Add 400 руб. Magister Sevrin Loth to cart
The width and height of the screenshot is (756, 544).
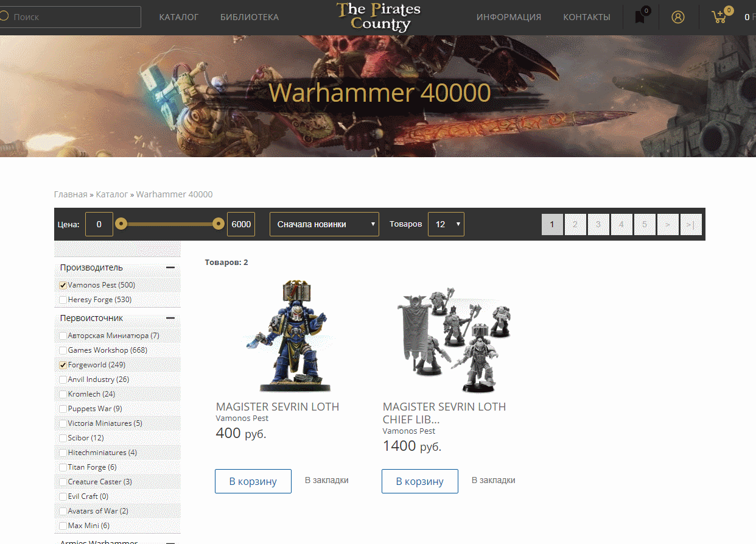pos(253,481)
